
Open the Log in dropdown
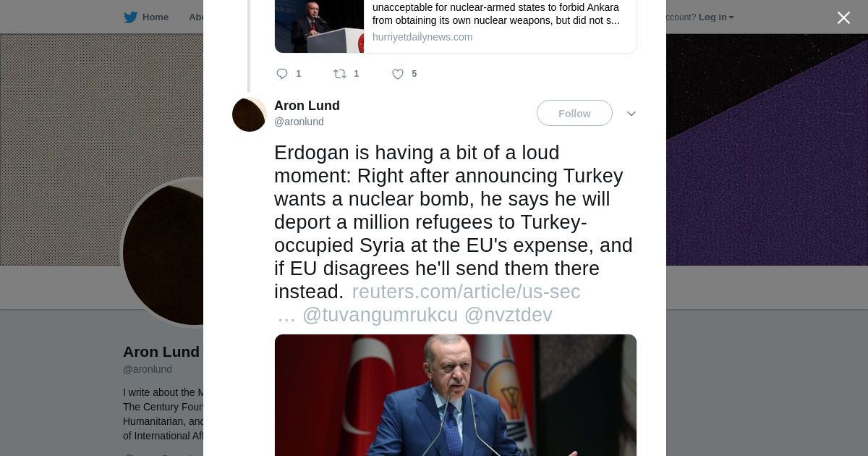click(716, 17)
